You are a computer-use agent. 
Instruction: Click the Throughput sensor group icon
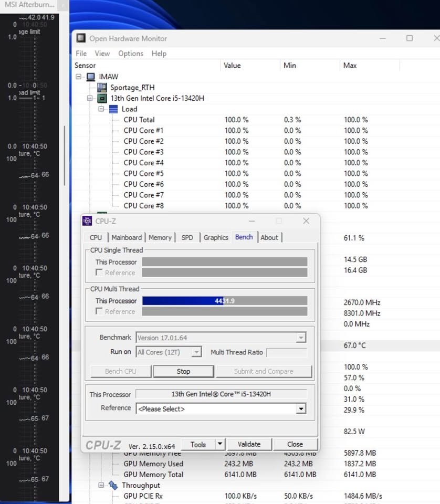click(x=113, y=485)
